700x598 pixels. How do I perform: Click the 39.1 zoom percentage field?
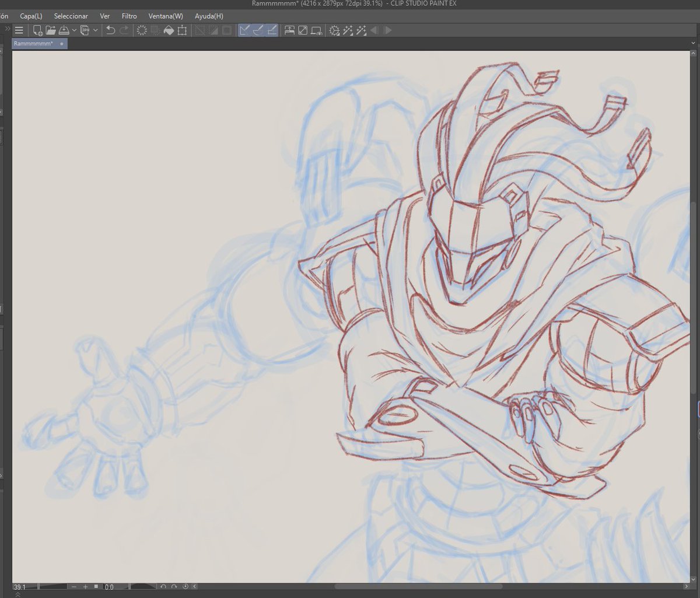click(21, 586)
